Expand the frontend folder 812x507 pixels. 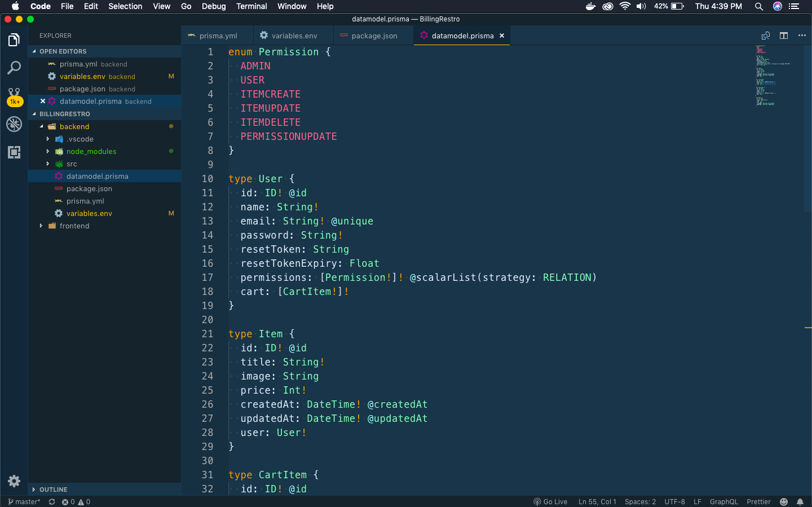104,226
